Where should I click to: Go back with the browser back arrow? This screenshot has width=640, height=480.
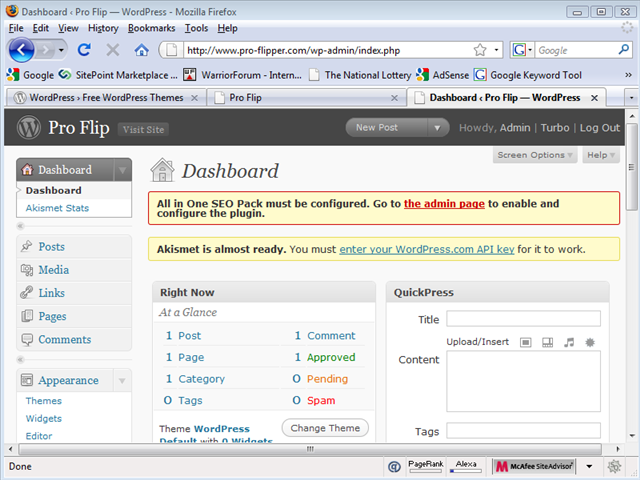coord(21,50)
